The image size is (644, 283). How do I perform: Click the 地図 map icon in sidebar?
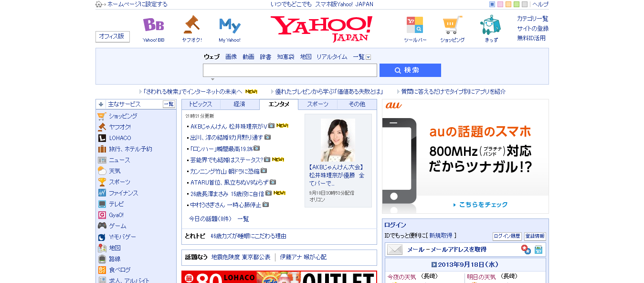coord(102,248)
